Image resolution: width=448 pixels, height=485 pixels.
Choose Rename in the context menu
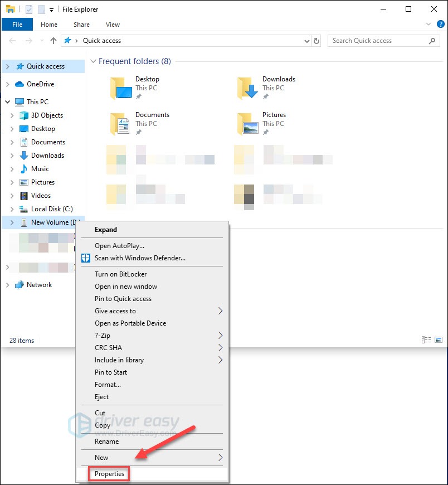pos(152,442)
